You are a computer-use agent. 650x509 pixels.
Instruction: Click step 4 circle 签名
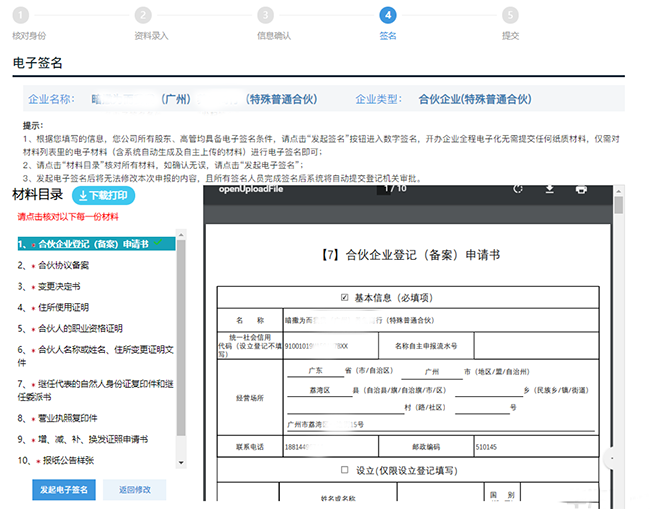(x=388, y=16)
